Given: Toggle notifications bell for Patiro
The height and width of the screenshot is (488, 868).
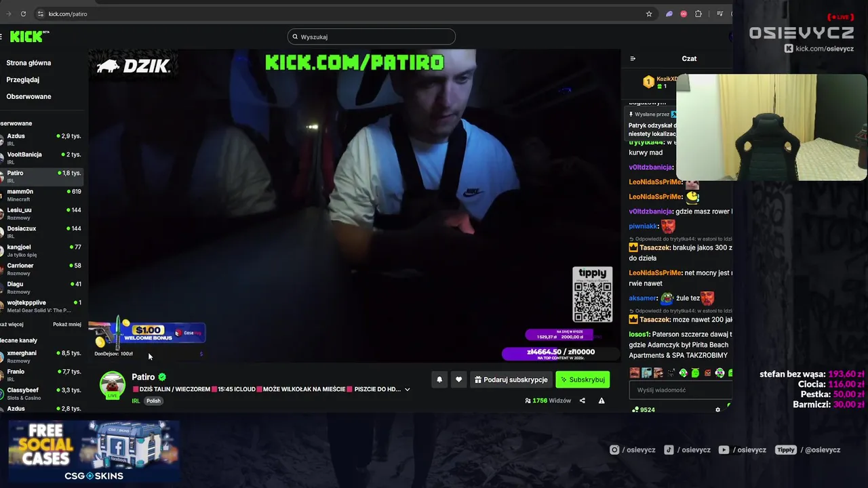Looking at the screenshot, I should point(439,380).
